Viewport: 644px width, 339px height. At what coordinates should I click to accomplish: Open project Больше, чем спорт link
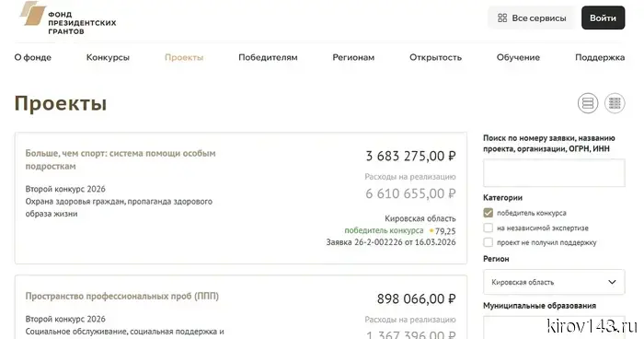pyautogui.click(x=121, y=159)
